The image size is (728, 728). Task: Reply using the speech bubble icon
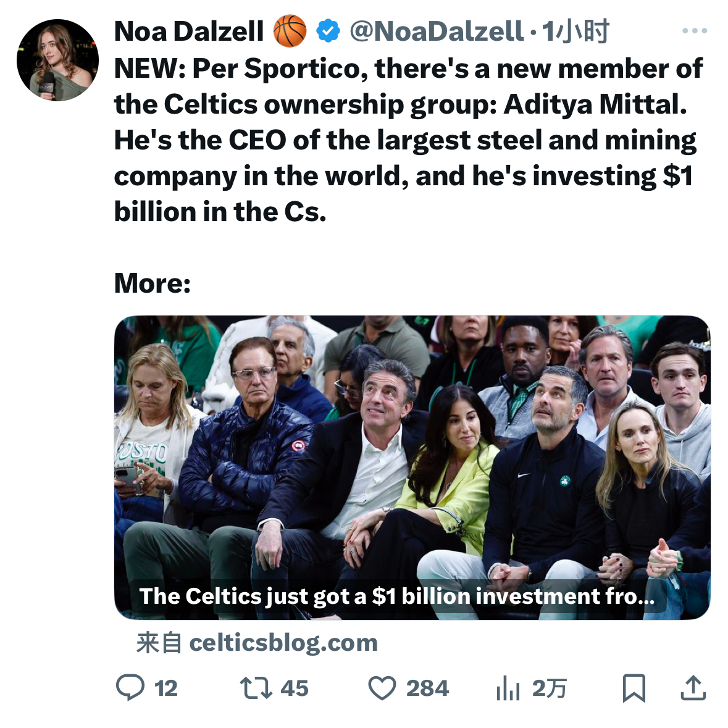coord(130,688)
